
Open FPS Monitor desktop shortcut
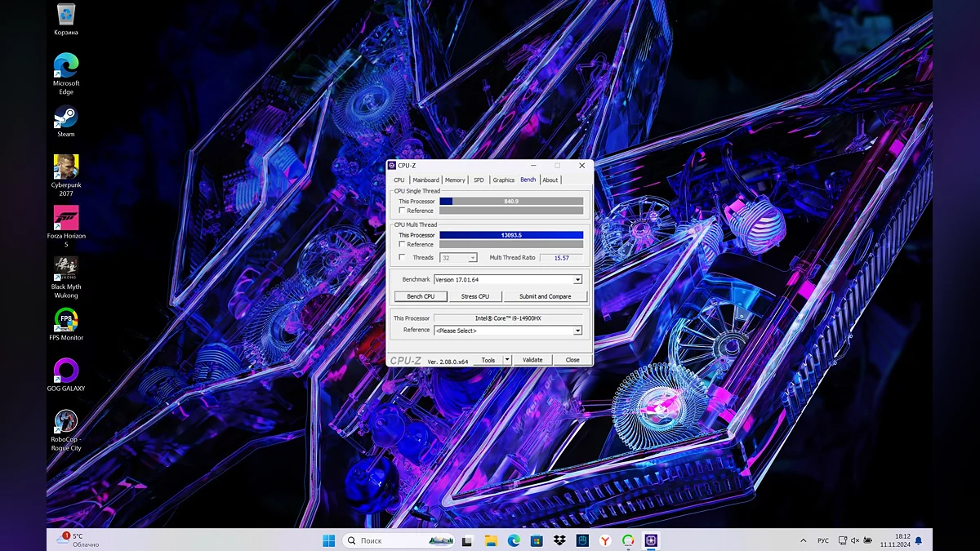point(66,319)
